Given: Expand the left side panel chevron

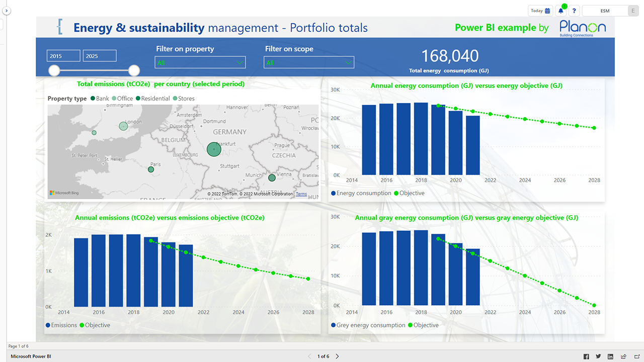Looking at the screenshot, I should (x=8, y=11).
